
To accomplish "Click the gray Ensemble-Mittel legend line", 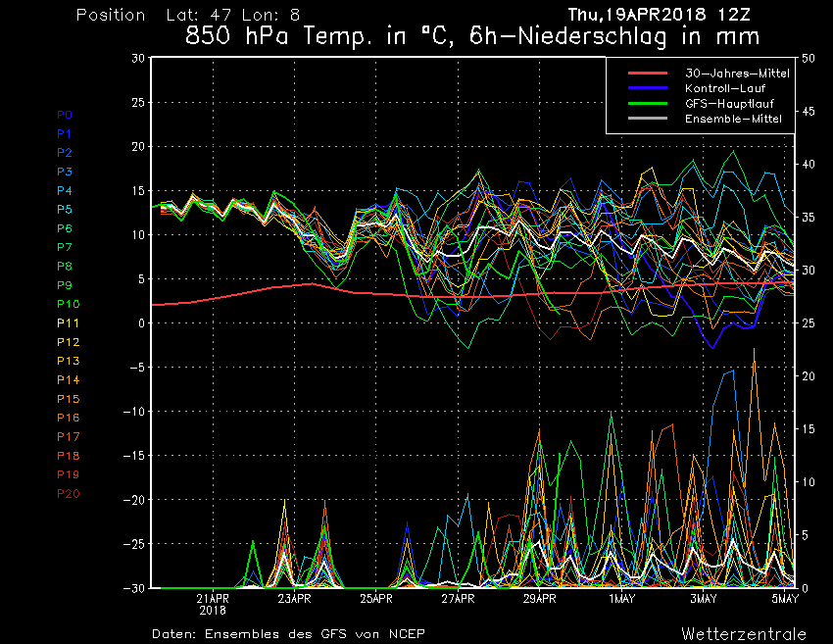I will pyautogui.click(x=647, y=119).
